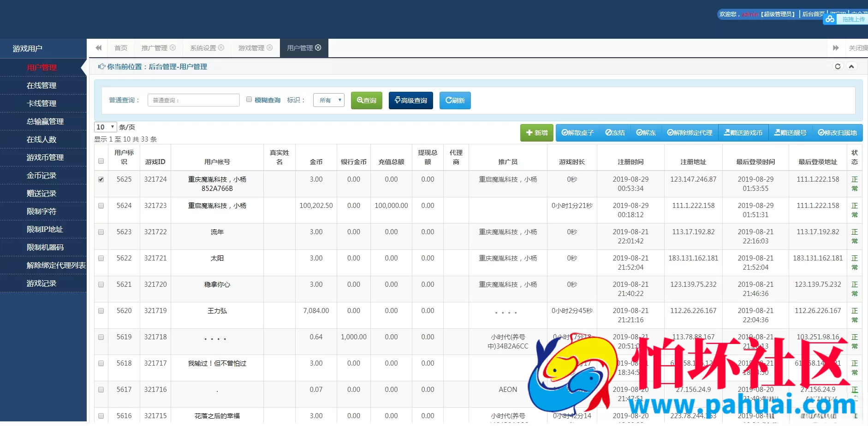Click the green 新增 add button
Image resolution: width=868 pixels, height=426 pixels.
coord(537,133)
